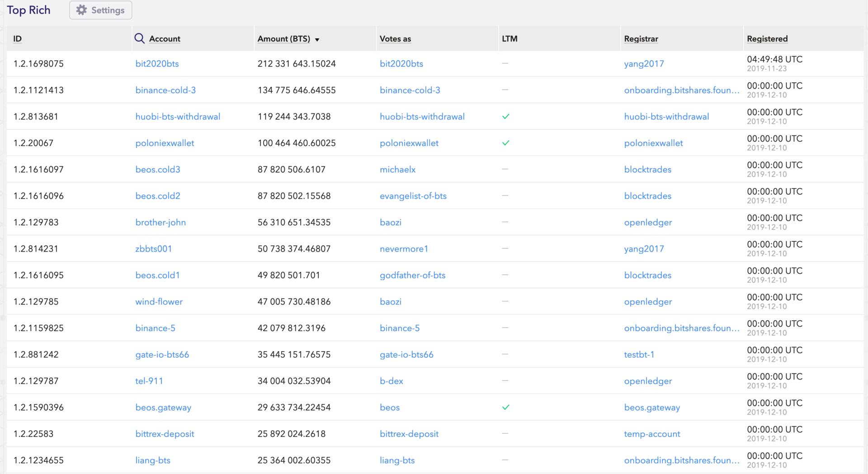Open baozi proxy in brother-john row

[x=391, y=222]
